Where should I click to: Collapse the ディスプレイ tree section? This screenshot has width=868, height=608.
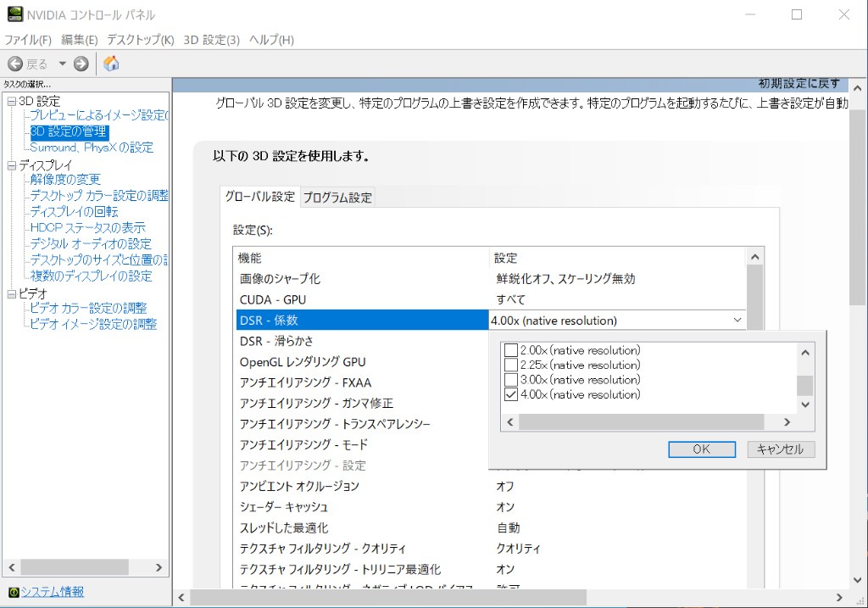(11, 165)
